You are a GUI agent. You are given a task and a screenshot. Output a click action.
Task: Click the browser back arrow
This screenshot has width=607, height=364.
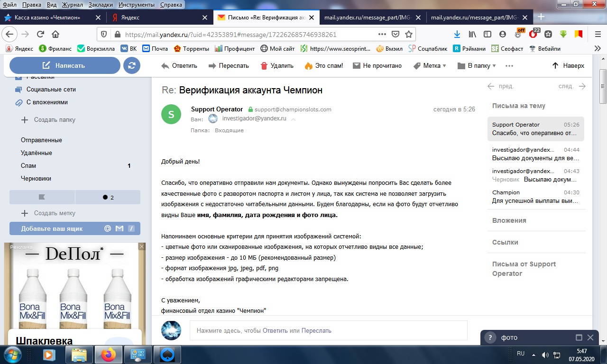pos(9,34)
